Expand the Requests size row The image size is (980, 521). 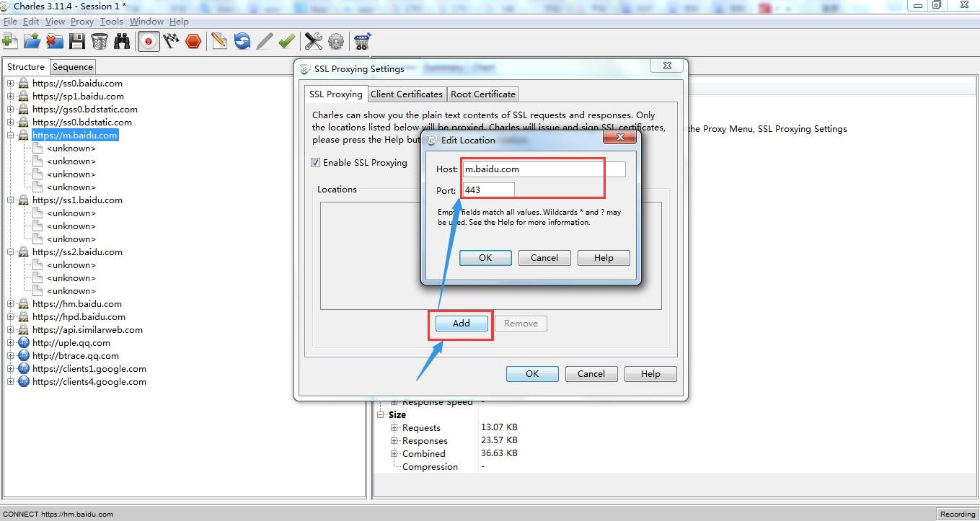[x=394, y=428]
